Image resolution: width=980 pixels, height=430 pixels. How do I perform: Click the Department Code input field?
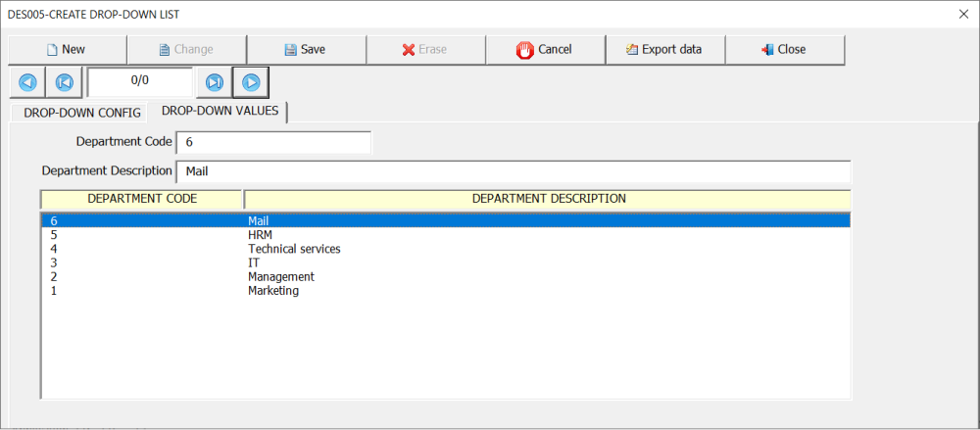coord(273,142)
